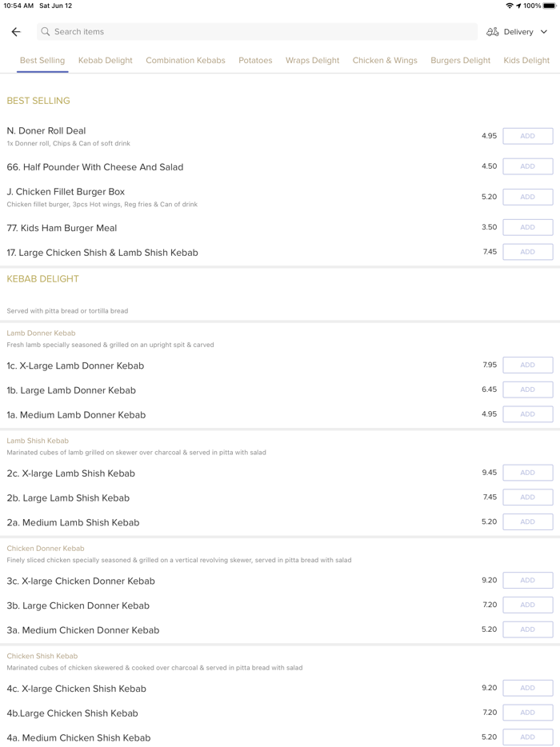Open Chicken & Wings tab
This screenshot has width=560, height=747.
pos(385,60)
